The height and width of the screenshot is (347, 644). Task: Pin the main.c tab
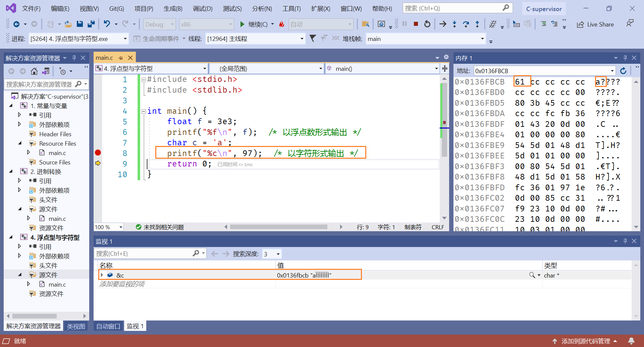(121, 58)
